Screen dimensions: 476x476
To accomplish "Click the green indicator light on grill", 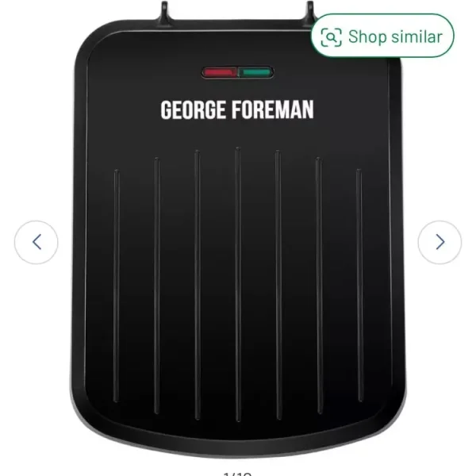I will (255, 72).
